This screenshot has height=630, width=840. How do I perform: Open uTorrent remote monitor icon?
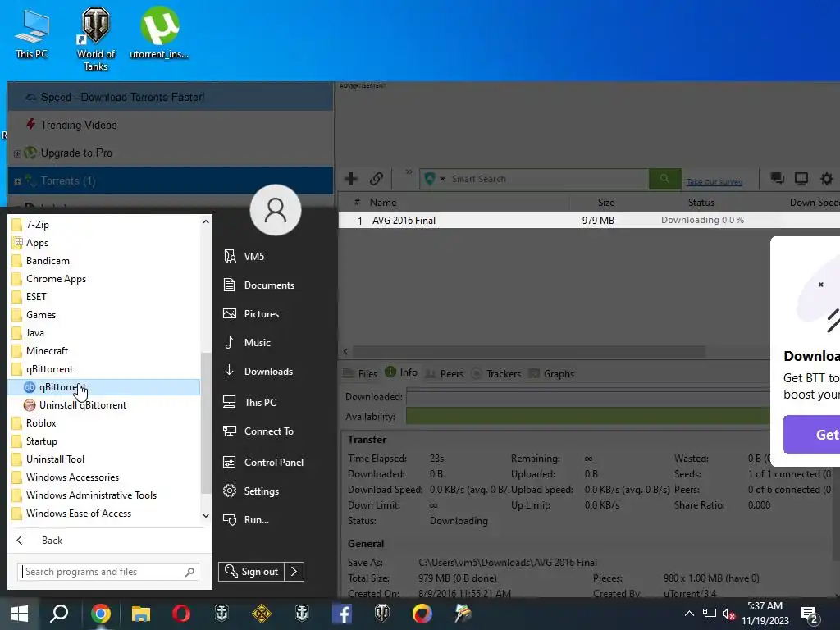tap(801, 178)
